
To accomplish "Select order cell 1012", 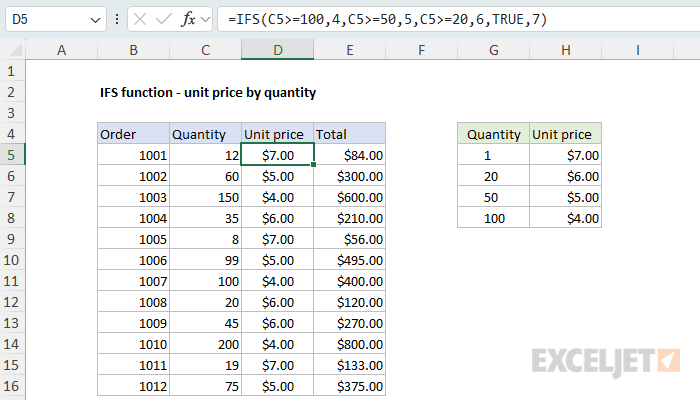I will tap(133, 386).
